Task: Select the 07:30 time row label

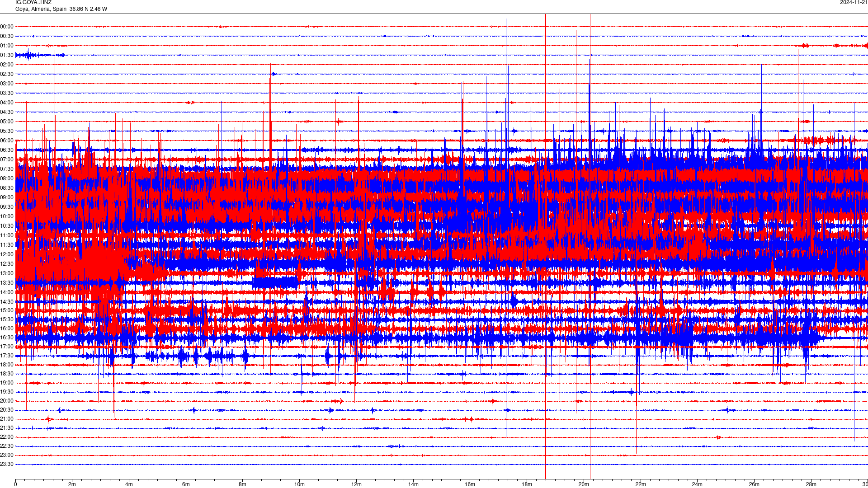Action: click(7, 169)
